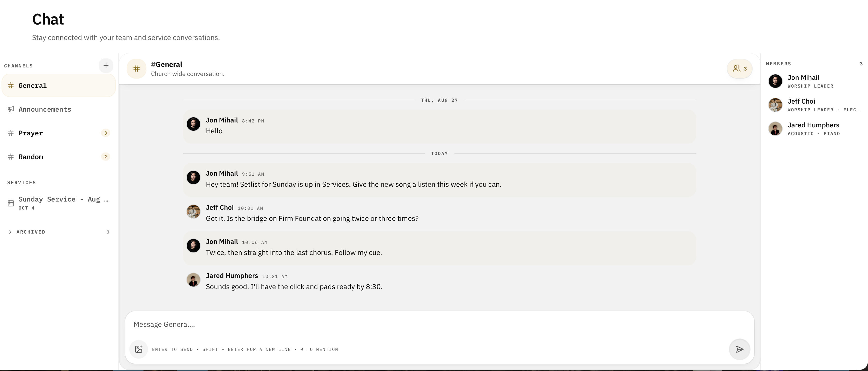
Task: Select the 'Hello' message text
Action: [x=214, y=131]
